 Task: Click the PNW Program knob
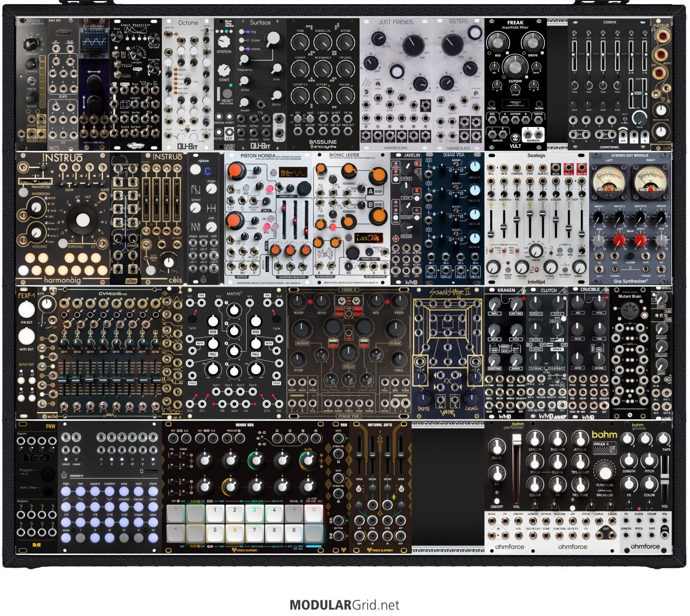(x=48, y=474)
